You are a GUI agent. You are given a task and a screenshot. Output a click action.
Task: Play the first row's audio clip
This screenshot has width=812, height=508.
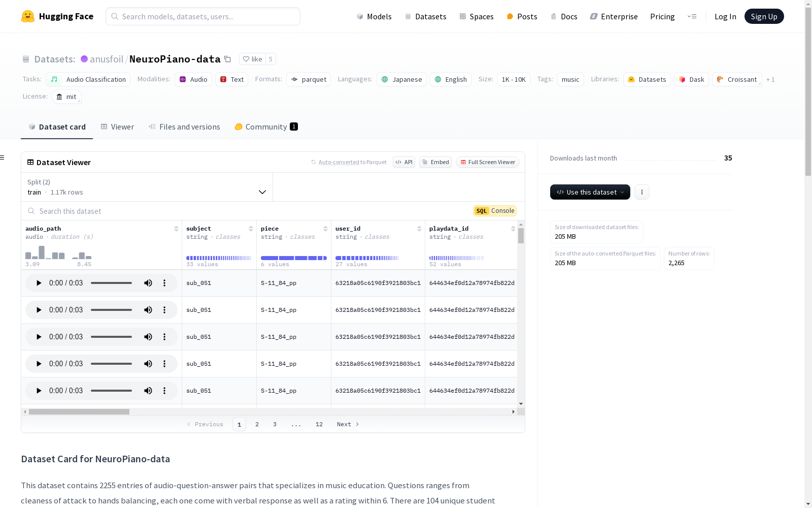(39, 283)
